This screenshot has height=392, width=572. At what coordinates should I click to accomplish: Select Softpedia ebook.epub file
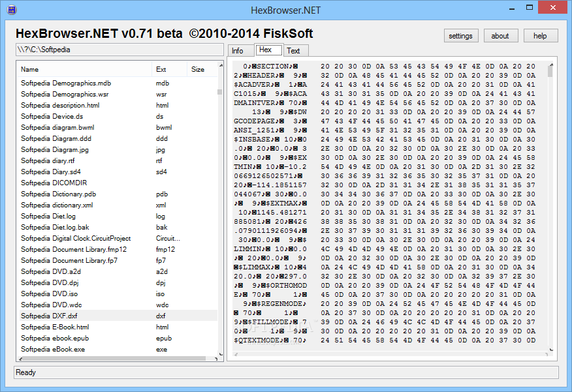click(118, 338)
